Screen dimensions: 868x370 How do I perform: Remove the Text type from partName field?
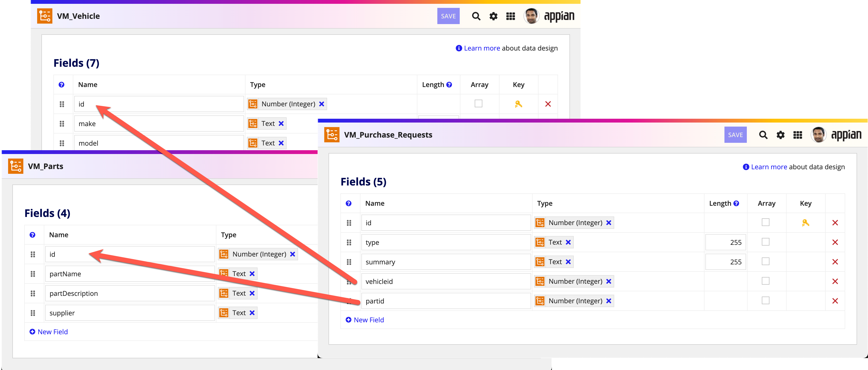point(252,274)
